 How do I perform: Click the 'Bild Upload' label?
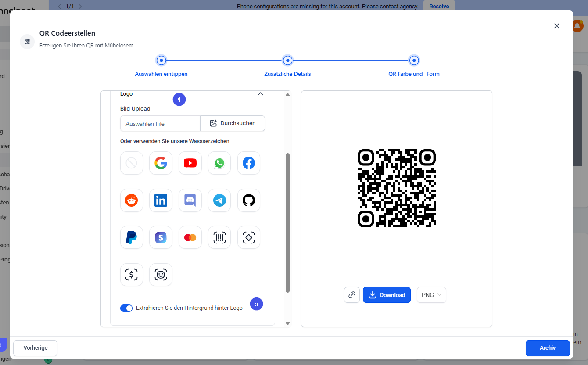pos(135,109)
